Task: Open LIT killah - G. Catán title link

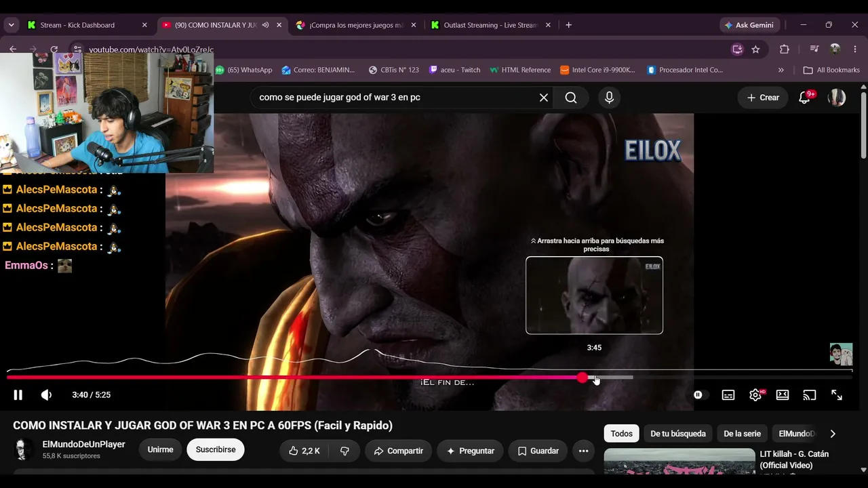Action: [794, 460]
